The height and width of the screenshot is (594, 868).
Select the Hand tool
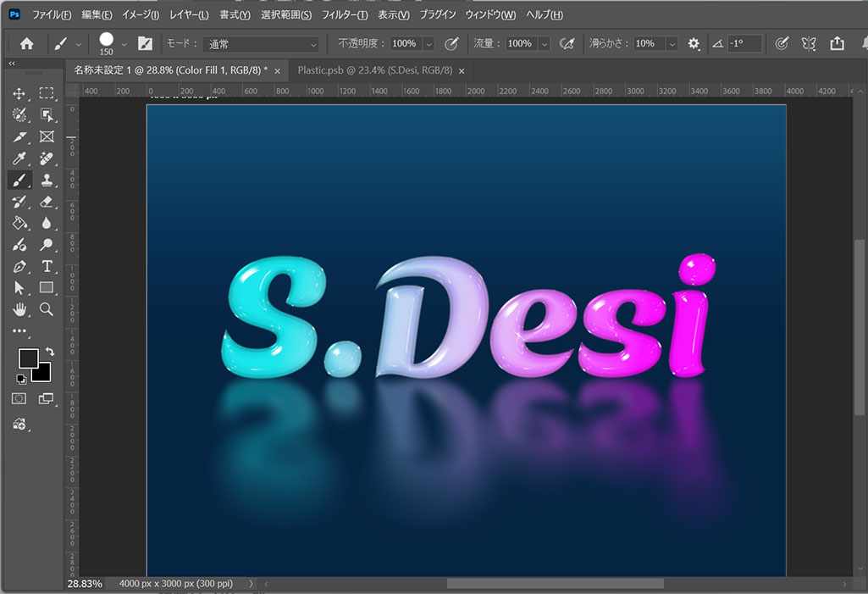tap(19, 310)
